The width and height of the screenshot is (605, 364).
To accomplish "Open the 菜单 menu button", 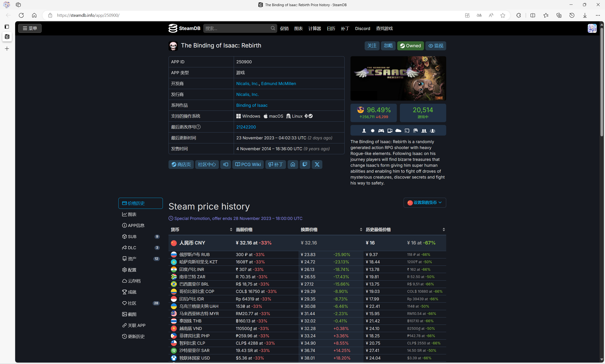I will pos(30,28).
